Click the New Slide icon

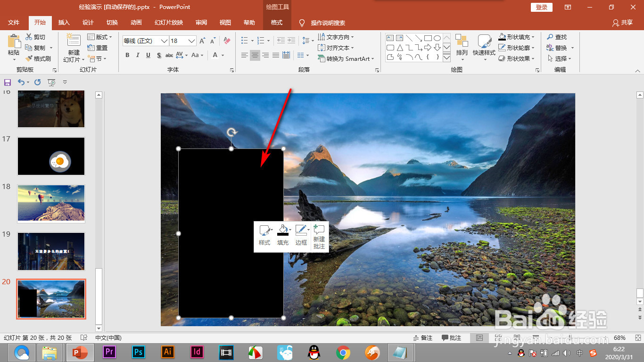click(x=74, y=40)
